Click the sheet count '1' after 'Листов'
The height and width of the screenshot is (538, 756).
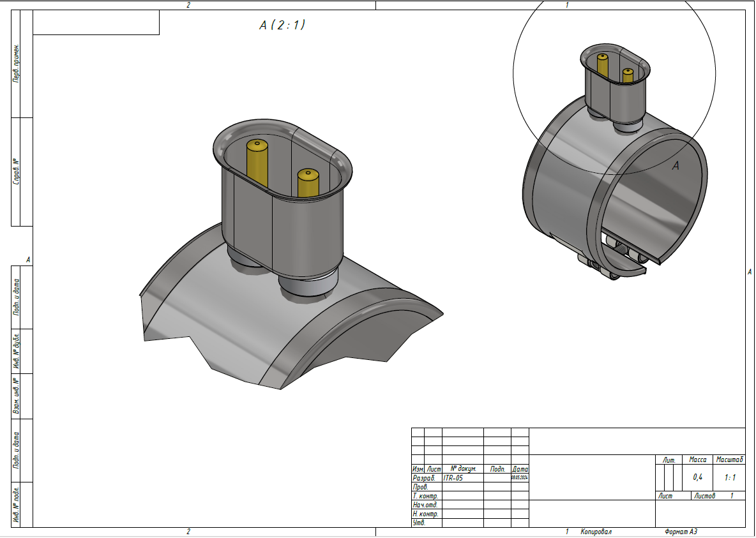[x=731, y=496]
